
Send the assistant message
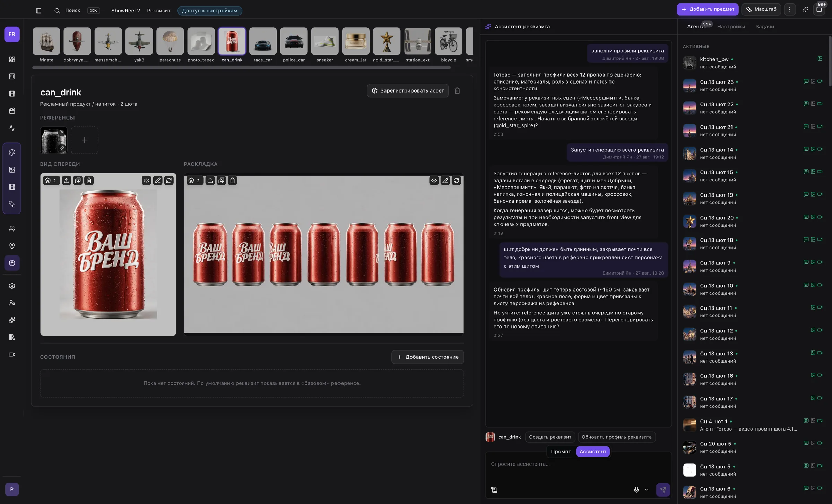click(x=663, y=490)
